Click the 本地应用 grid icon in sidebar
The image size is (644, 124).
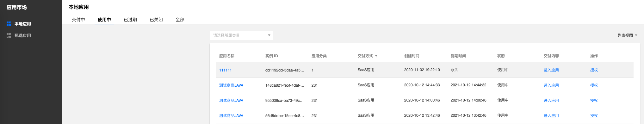[9, 24]
